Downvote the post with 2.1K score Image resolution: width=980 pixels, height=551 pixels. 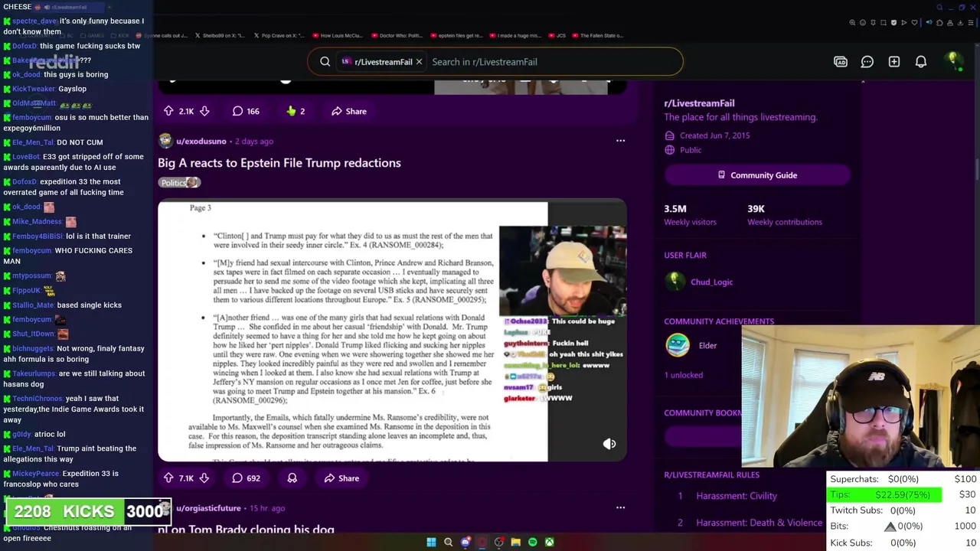pyautogui.click(x=204, y=111)
